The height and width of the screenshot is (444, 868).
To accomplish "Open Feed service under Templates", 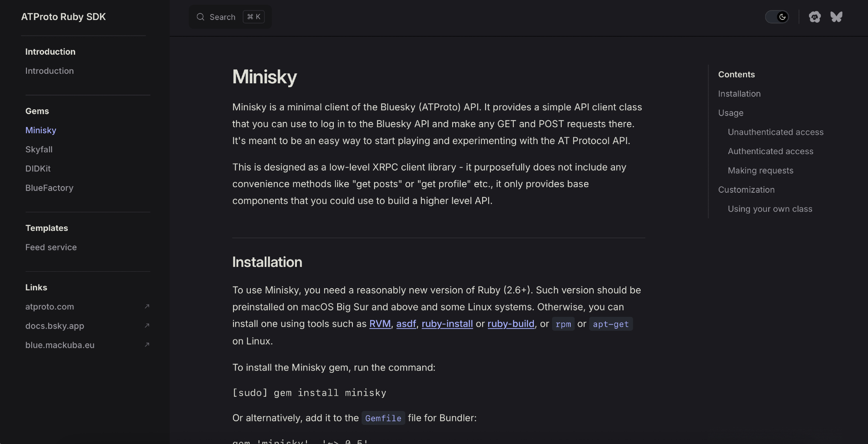I will coord(51,247).
